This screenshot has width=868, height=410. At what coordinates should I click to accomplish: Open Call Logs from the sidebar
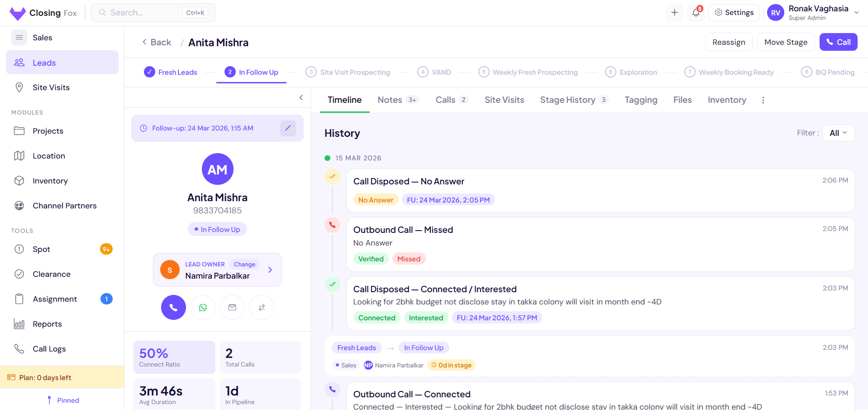[x=49, y=349]
